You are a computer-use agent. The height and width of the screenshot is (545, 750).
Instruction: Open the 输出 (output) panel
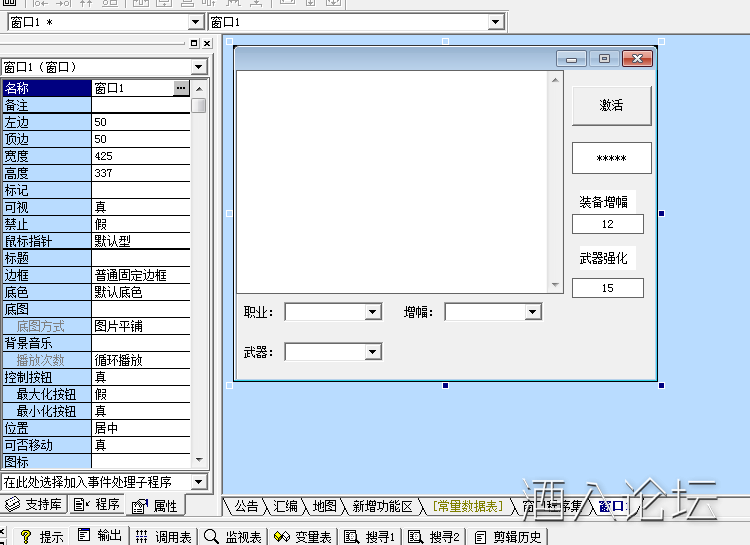coord(100,536)
